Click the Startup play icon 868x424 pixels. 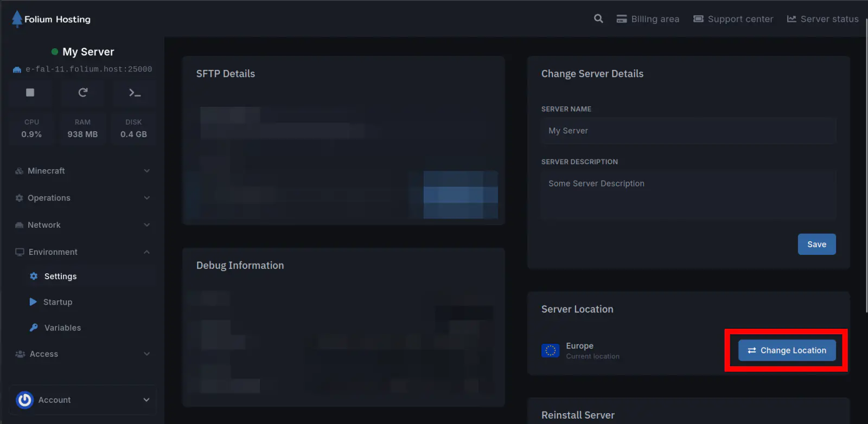click(x=33, y=302)
